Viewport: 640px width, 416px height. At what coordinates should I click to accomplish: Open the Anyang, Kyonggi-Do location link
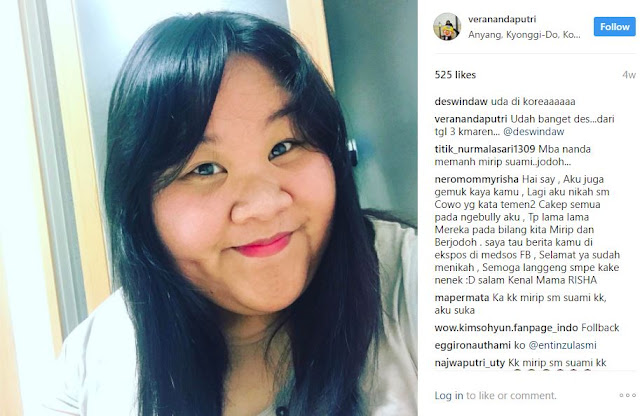point(524,35)
